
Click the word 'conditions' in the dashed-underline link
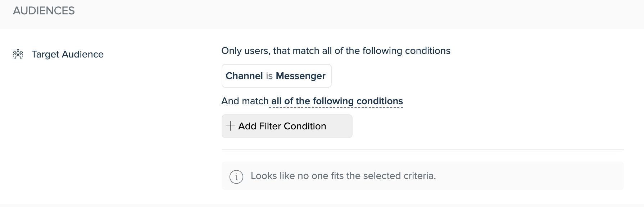380,101
